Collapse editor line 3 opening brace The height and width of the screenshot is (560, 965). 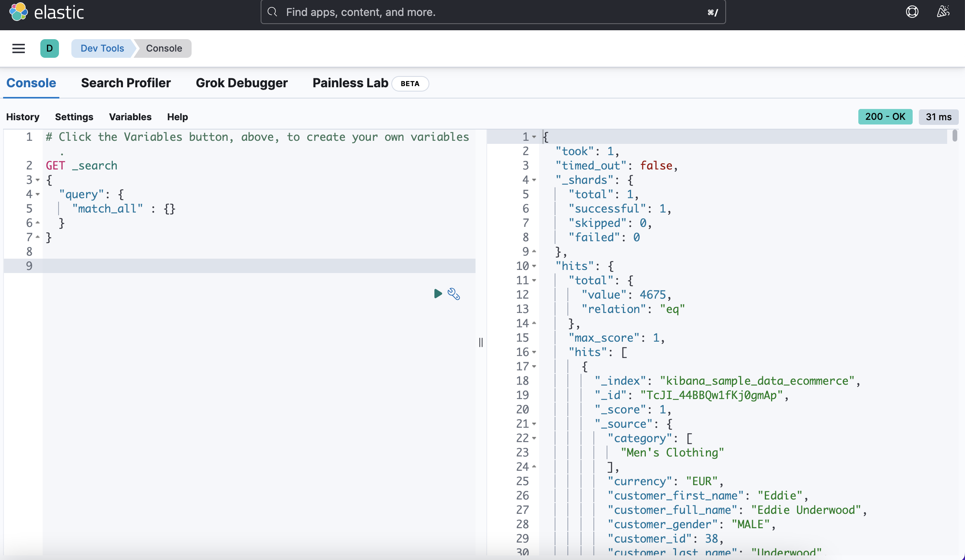(38, 180)
